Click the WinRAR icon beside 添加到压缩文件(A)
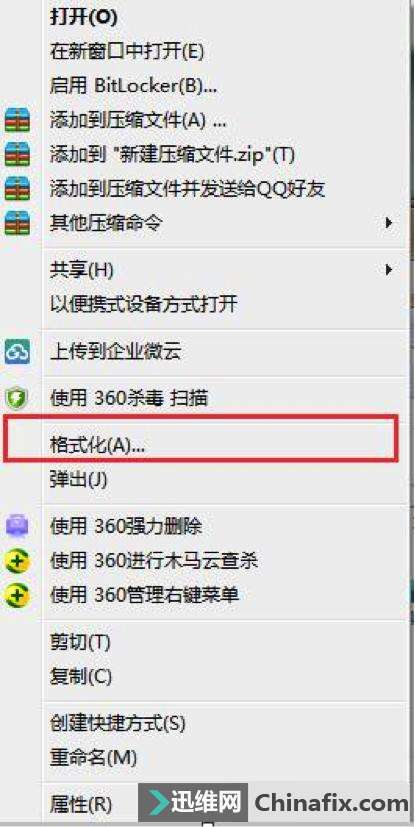Viewport: 415px width, 827px height. (17, 120)
